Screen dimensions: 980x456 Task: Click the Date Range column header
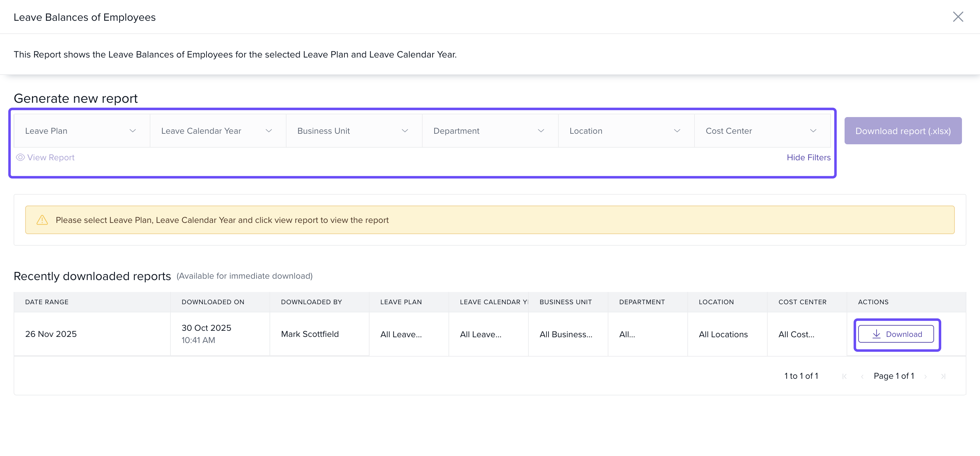pyautogui.click(x=47, y=302)
